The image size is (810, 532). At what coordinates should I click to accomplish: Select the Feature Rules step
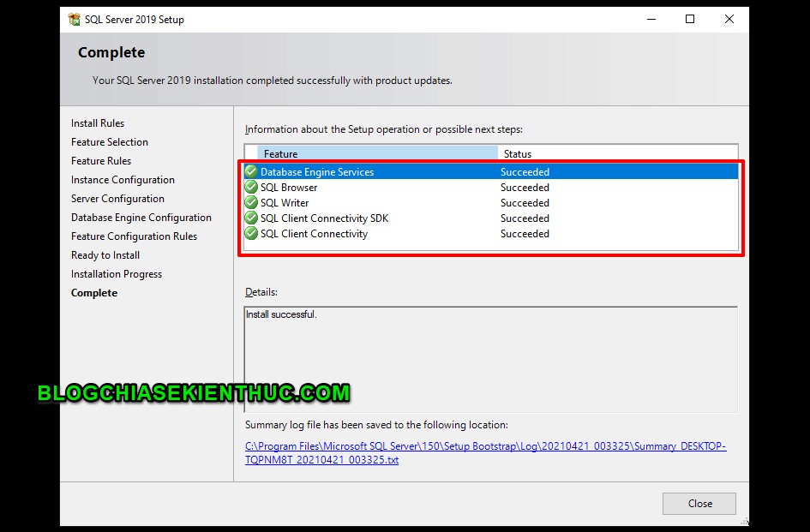click(101, 161)
